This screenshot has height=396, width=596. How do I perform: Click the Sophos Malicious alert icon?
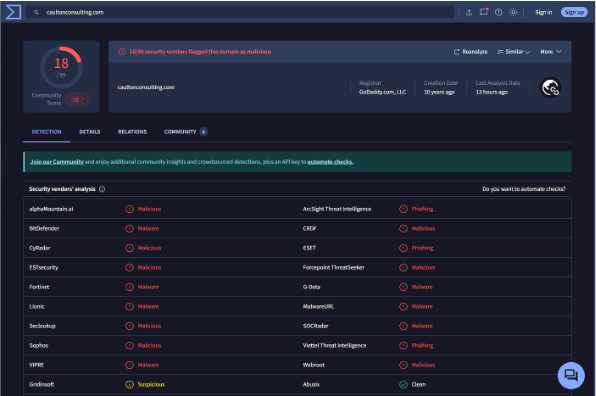tap(130, 345)
